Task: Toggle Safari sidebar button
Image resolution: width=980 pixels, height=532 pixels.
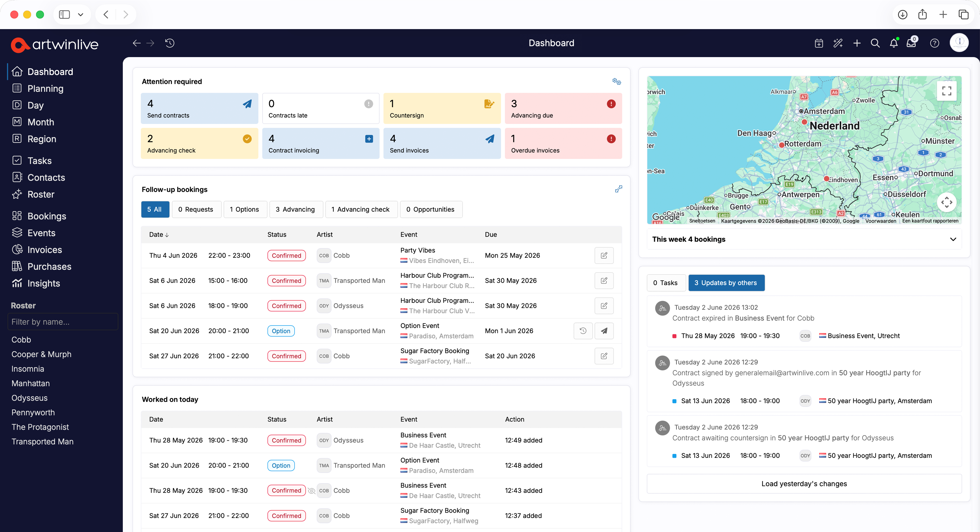Action: pos(64,15)
